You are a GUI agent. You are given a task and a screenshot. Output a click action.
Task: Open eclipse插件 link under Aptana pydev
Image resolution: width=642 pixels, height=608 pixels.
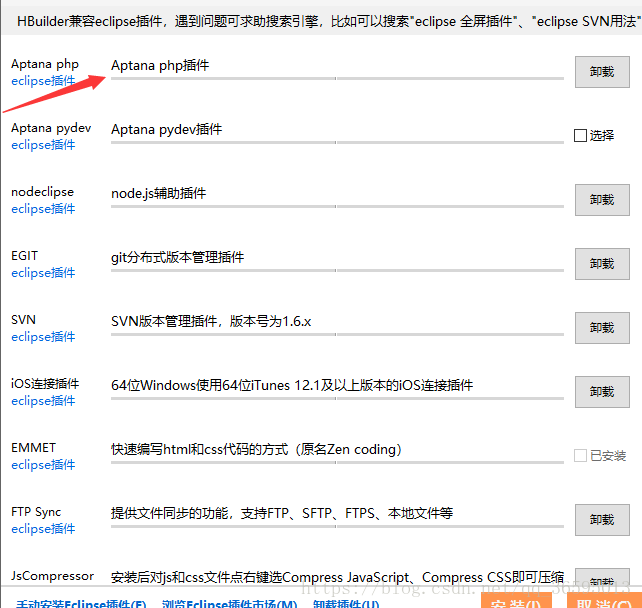pyautogui.click(x=43, y=145)
